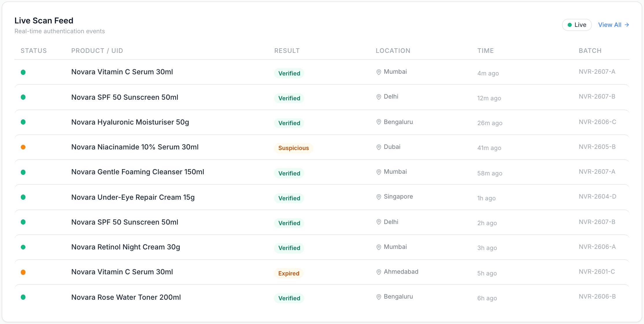Click location pin icon in 58m ago row
644x324 pixels.
pos(379,172)
